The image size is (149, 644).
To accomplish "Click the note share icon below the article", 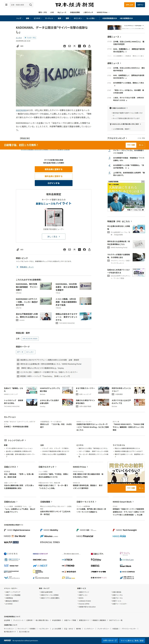I will (x=74, y=250).
